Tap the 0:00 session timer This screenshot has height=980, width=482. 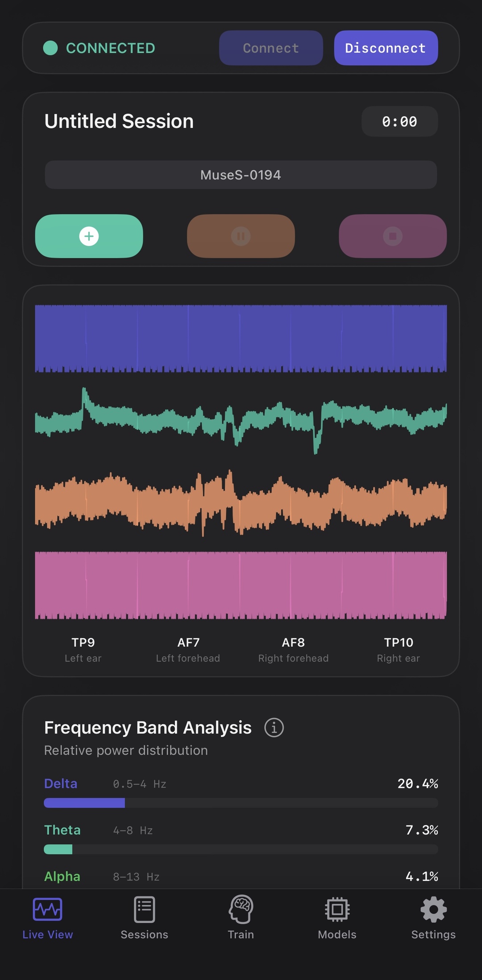tap(399, 121)
